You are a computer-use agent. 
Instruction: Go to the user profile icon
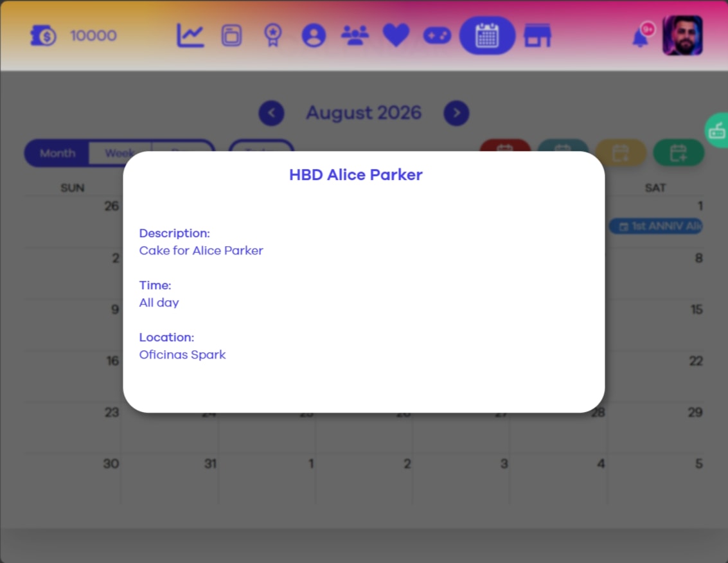point(314,35)
